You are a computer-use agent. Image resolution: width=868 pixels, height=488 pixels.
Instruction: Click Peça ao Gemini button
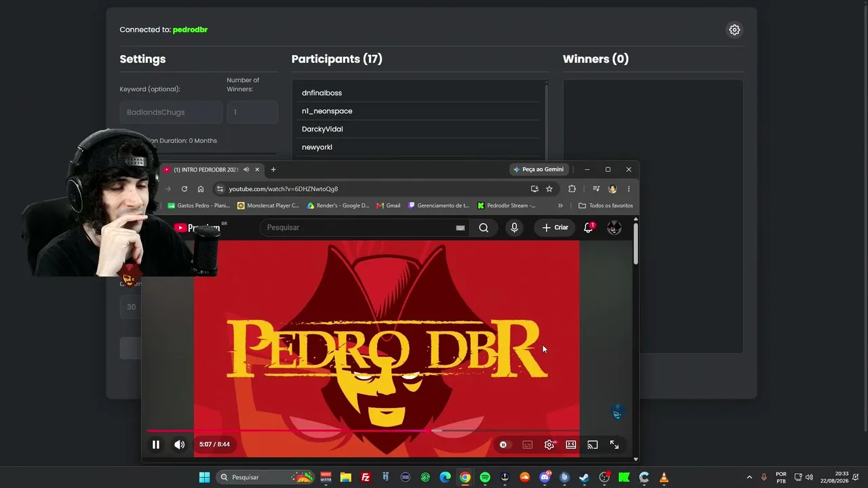click(x=538, y=169)
